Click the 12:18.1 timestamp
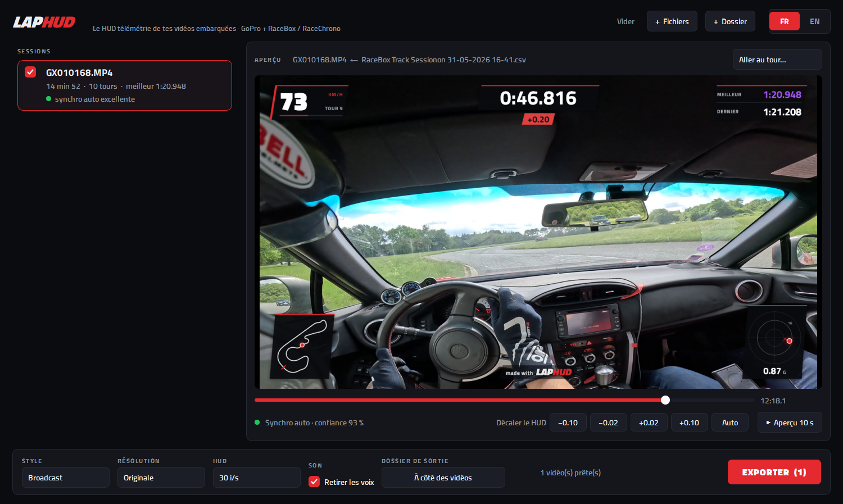 coord(773,401)
